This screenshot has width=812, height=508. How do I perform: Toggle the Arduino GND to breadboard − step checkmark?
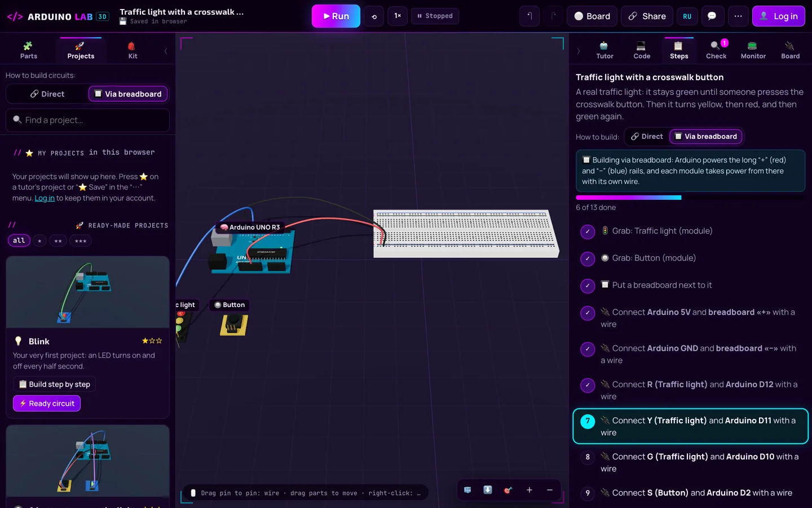pos(588,349)
